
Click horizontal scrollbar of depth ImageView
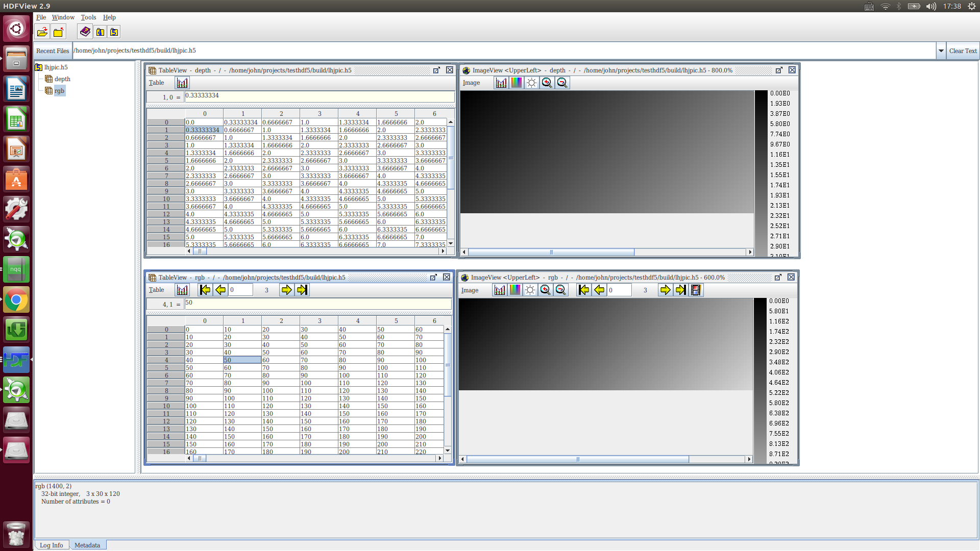(x=551, y=252)
